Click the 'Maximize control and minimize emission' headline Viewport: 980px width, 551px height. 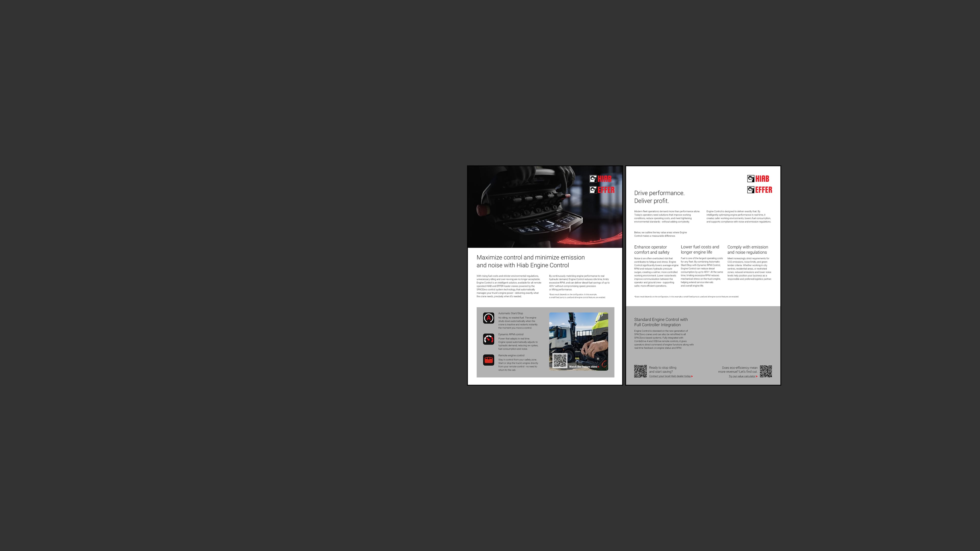pos(530,261)
